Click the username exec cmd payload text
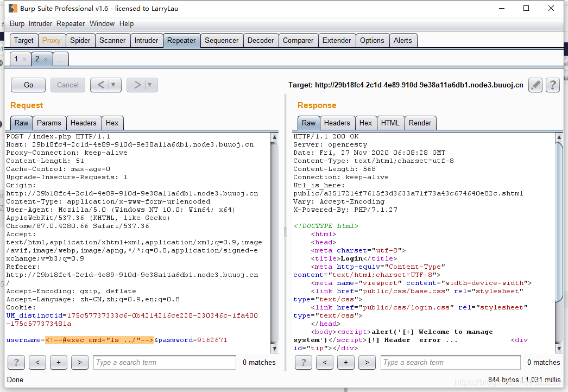 [99, 340]
